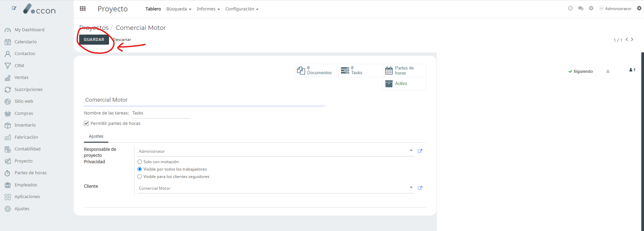The width and height of the screenshot is (644, 231).
Task: Click the Nombre de las tareas field
Action: tap(160, 113)
